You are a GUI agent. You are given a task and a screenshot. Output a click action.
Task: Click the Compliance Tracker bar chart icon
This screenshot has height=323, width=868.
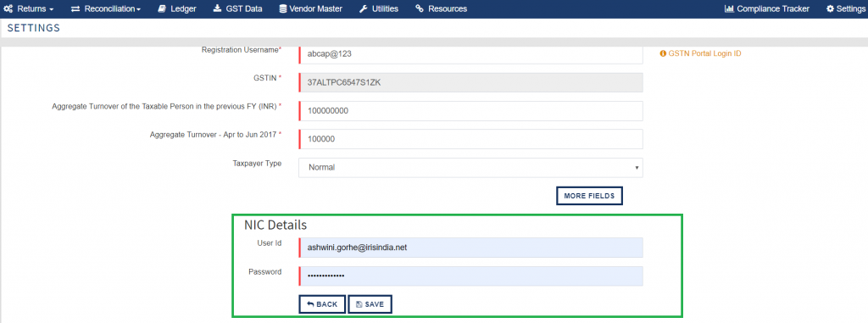tap(729, 8)
